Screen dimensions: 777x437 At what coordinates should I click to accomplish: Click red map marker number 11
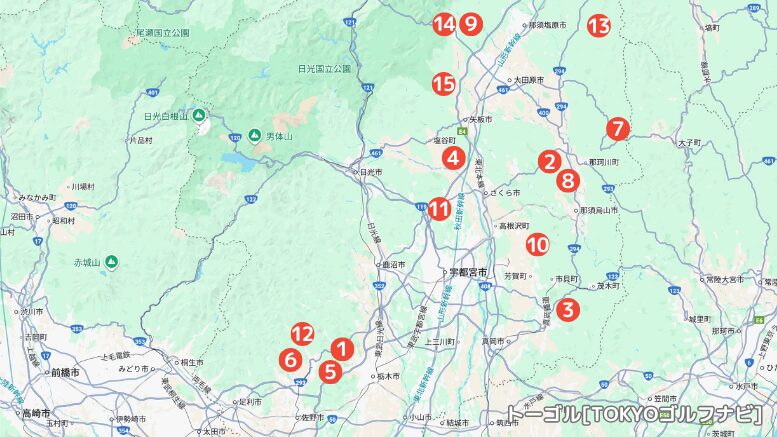click(x=440, y=209)
